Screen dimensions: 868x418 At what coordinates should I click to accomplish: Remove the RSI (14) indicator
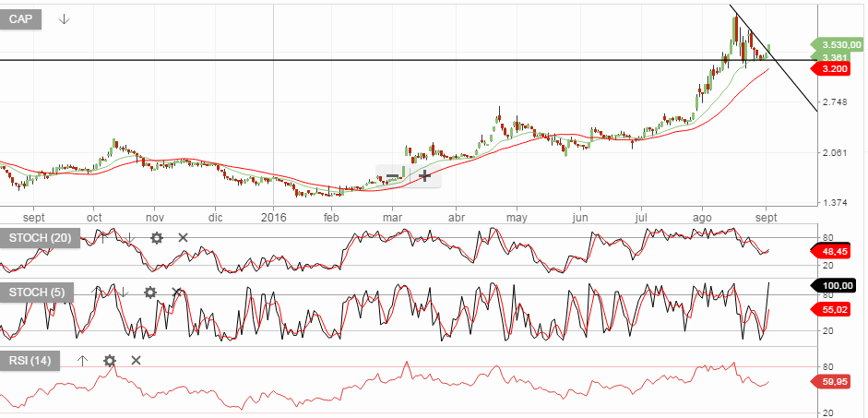coord(136,360)
